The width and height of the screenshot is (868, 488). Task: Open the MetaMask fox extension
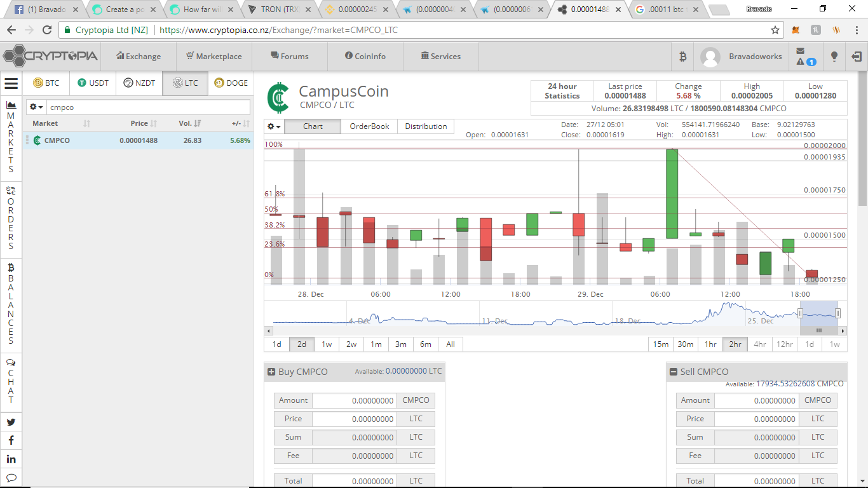[796, 30]
